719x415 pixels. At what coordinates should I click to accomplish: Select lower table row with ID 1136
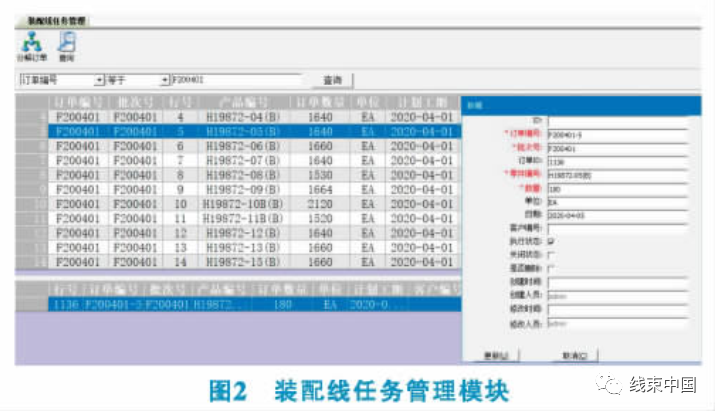[x=254, y=304]
